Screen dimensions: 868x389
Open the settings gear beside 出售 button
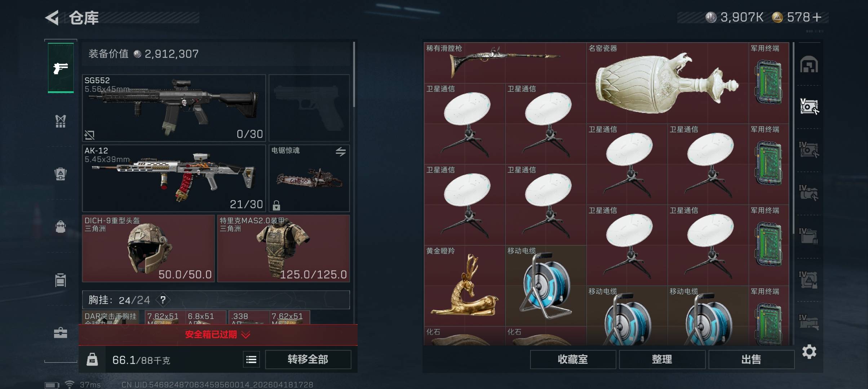pyautogui.click(x=809, y=352)
